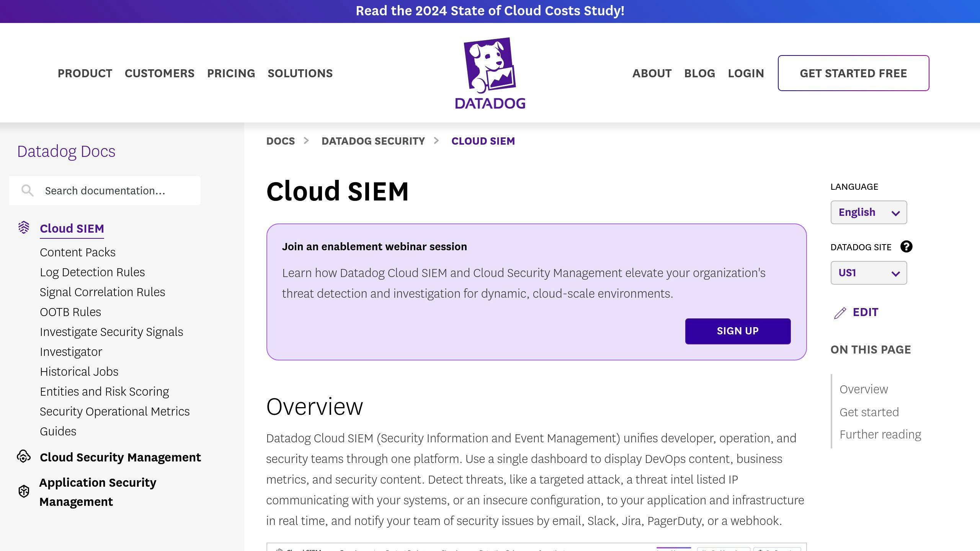Click GET STARTED FREE button

pyautogui.click(x=853, y=73)
